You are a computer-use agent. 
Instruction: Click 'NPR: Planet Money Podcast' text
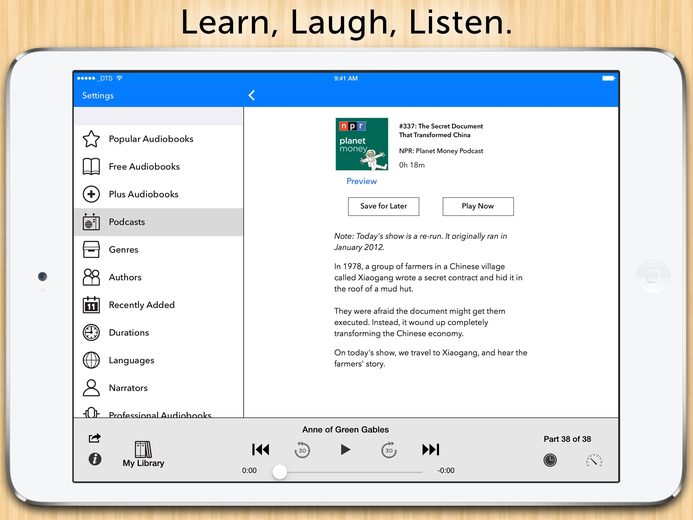click(441, 151)
